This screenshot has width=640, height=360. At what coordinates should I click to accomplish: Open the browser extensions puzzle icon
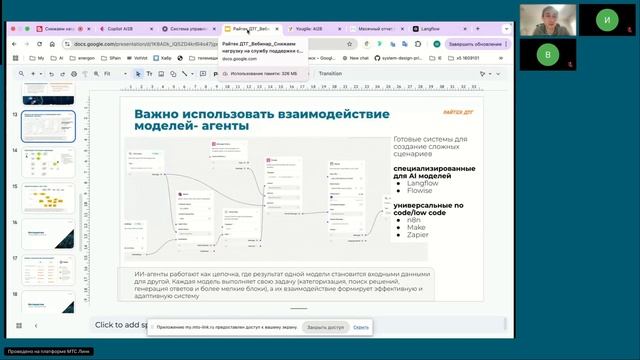click(418, 44)
